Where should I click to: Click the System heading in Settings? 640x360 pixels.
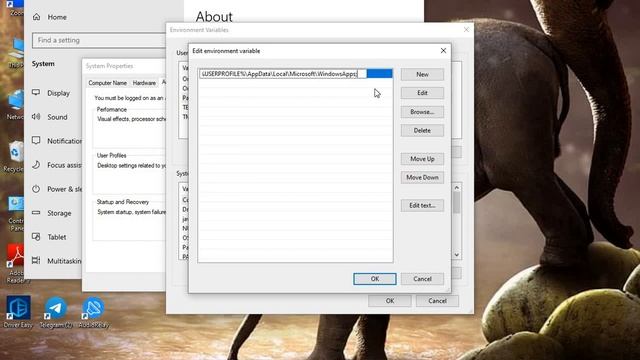[x=43, y=64]
